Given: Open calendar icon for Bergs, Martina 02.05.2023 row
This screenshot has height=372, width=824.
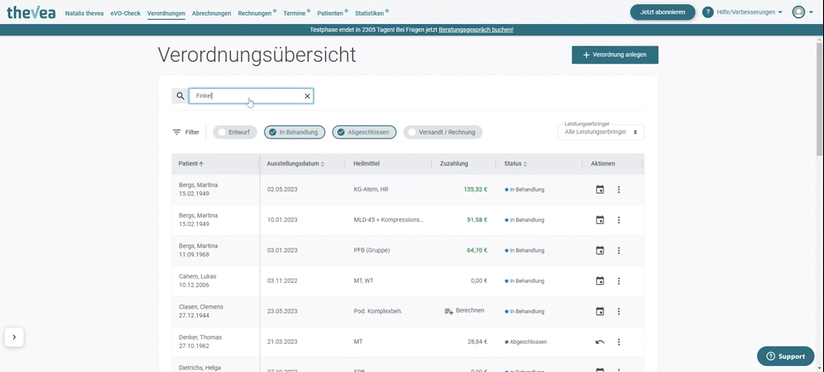Looking at the screenshot, I should tap(600, 190).
